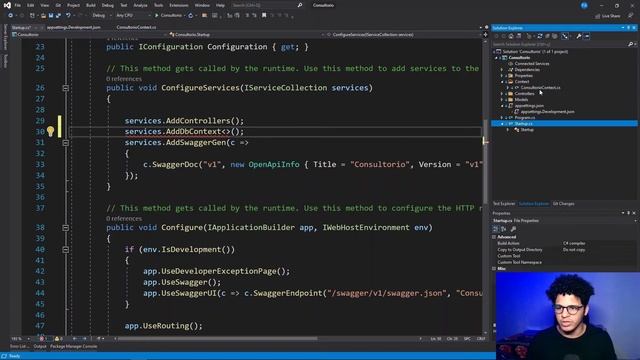Open the Consultorio.Startup type navigation dropdown
This screenshot has width=640, height=360.
click(245, 35)
